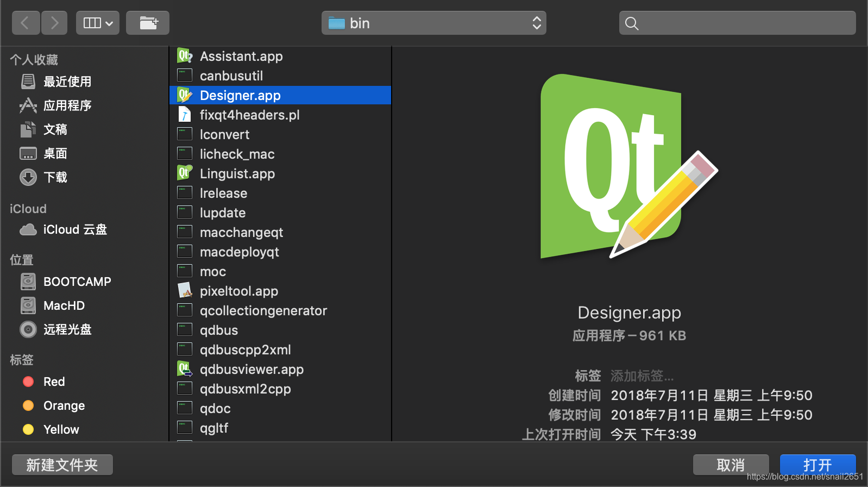Select the lupdate file name
The height and width of the screenshot is (487, 868).
point(223,213)
